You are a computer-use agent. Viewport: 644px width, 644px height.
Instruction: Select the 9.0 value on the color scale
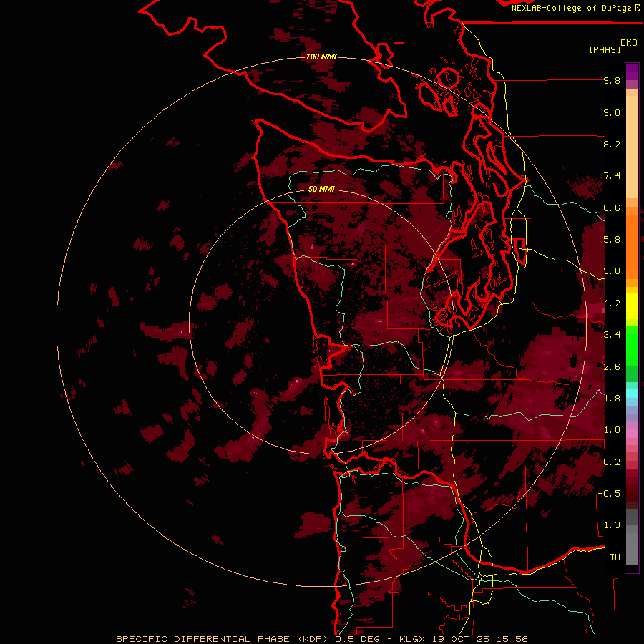(612, 112)
